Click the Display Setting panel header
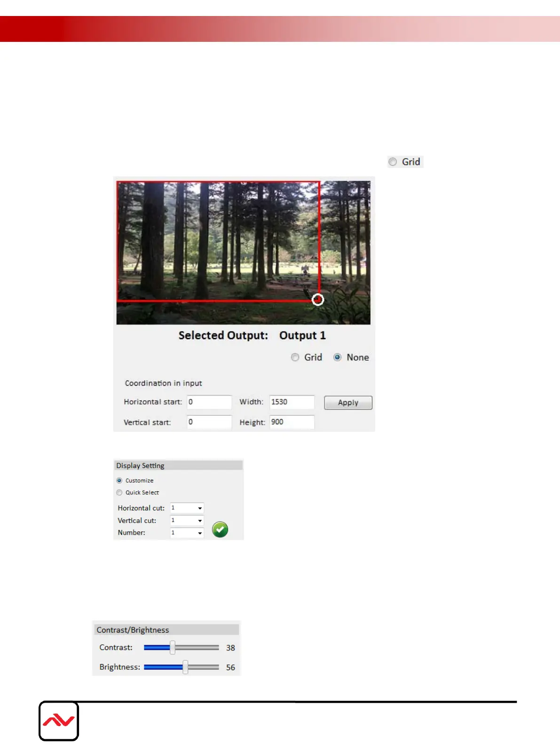 [179, 466]
